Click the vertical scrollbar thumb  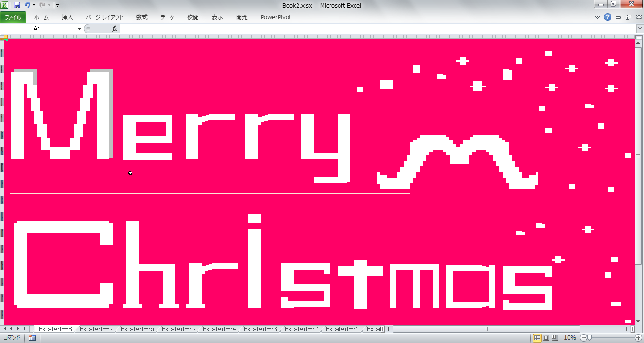638,155
